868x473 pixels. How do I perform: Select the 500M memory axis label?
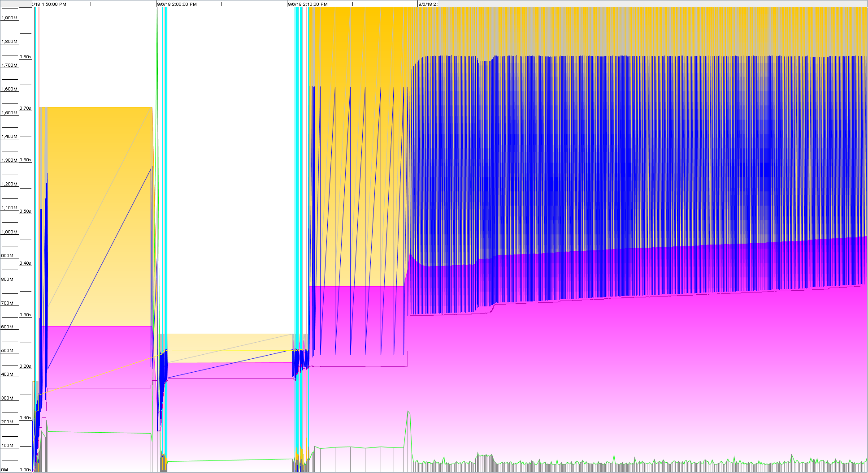pyautogui.click(x=8, y=351)
